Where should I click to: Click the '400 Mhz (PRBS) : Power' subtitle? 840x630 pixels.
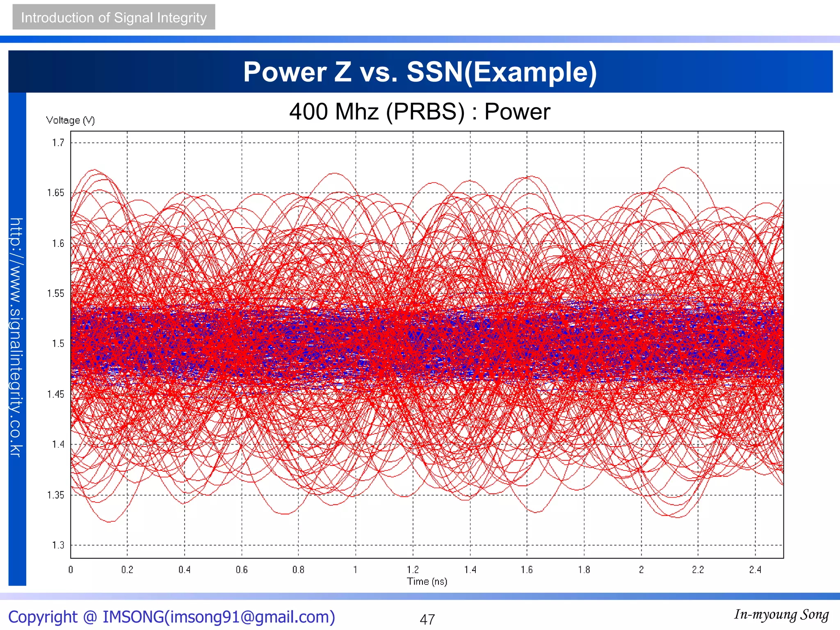[x=420, y=112]
